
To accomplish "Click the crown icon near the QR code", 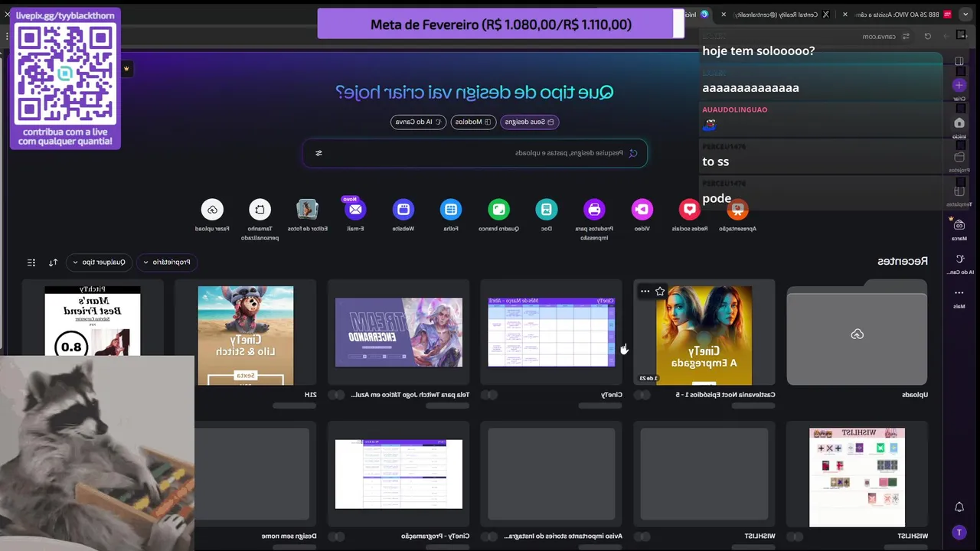I will (x=126, y=69).
